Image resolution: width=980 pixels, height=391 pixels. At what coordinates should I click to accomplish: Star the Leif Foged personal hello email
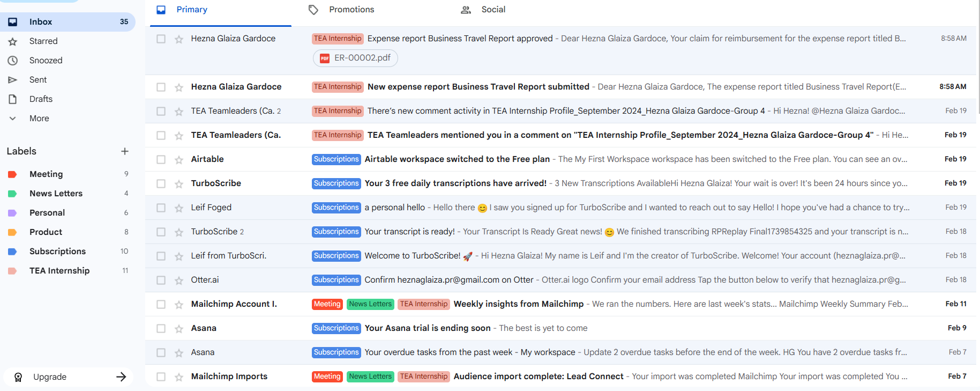[x=179, y=208]
